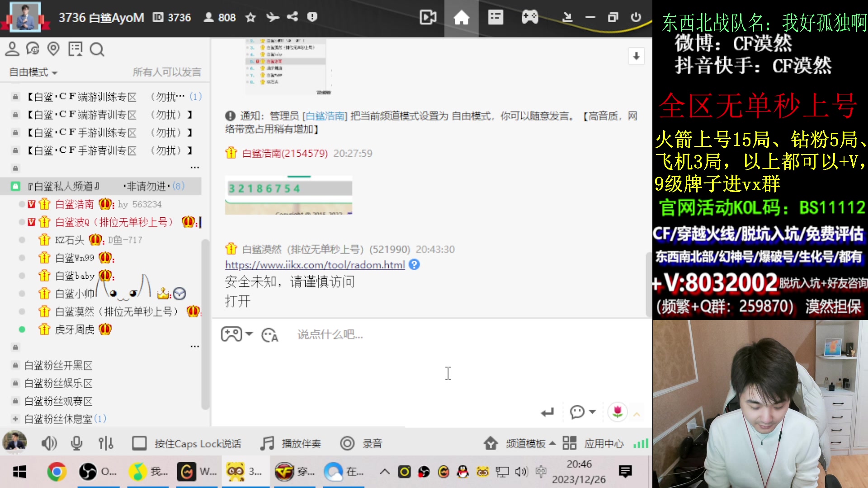Viewport: 868px width, 488px height.
Task: Click the location pin icon in sidebar toolbar
Action: pos(53,49)
